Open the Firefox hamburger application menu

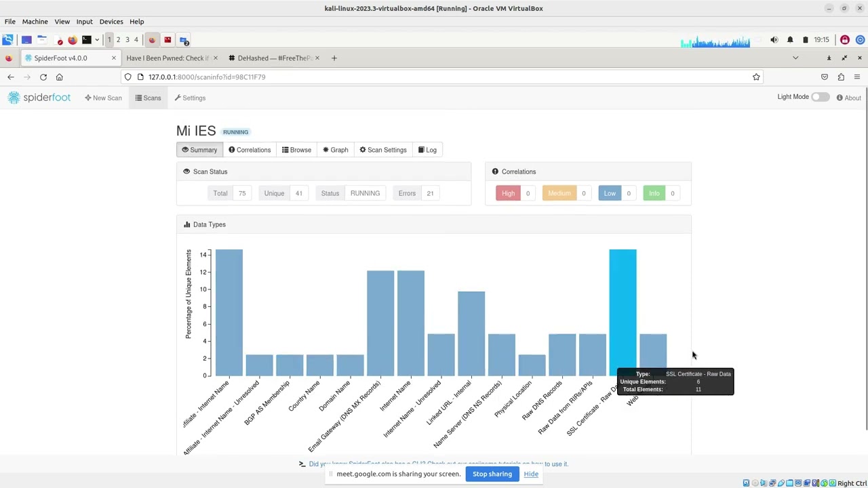(x=857, y=77)
